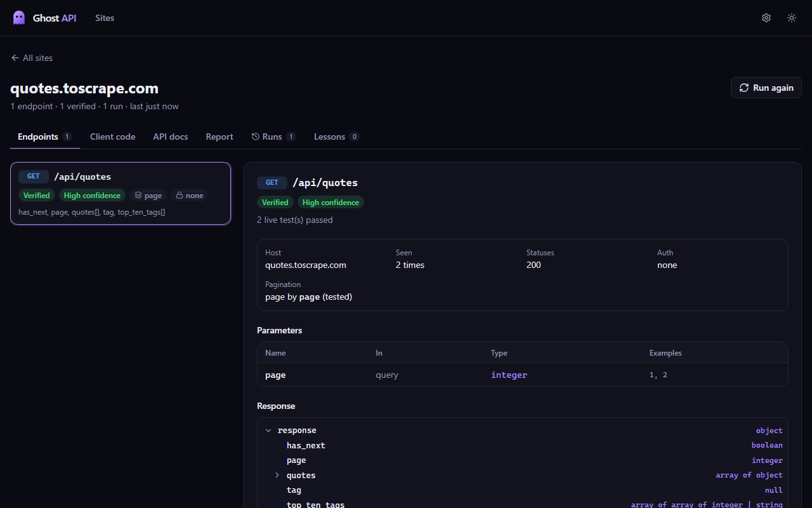Switch to the Client code tab
This screenshot has height=508, width=812.
coord(113,137)
